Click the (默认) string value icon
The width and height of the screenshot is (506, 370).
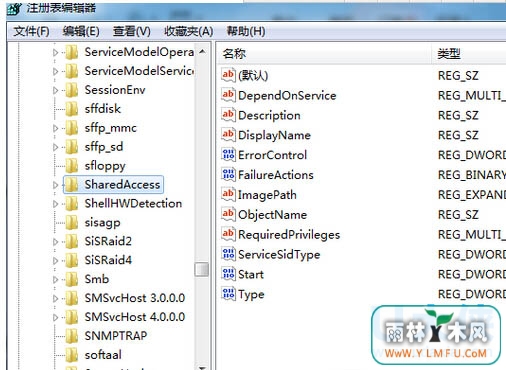pyautogui.click(x=228, y=75)
